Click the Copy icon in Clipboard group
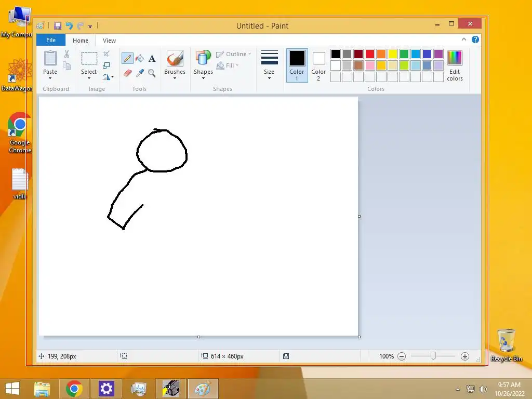 [x=66, y=66]
